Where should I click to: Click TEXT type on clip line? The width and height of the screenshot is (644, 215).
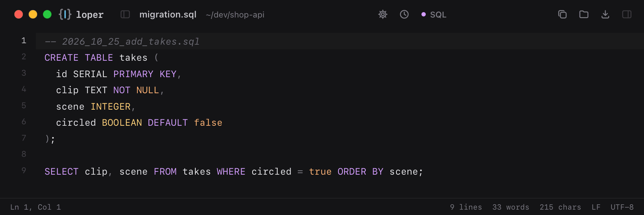pyautogui.click(x=96, y=90)
